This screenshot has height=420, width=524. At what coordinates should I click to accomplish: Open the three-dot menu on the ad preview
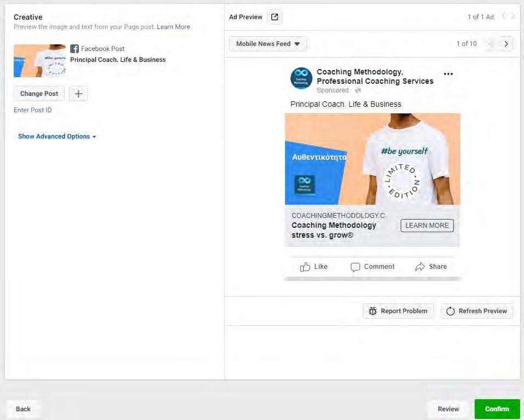448,74
